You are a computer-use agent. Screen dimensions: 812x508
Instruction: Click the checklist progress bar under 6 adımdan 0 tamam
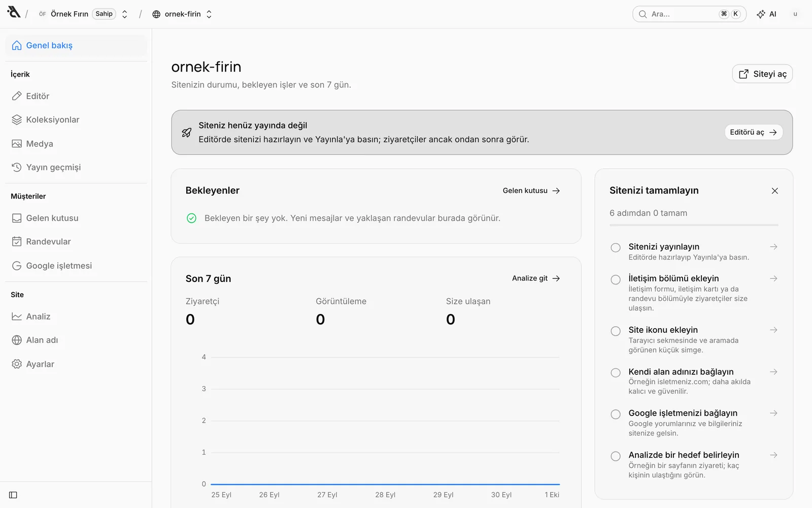(x=694, y=225)
